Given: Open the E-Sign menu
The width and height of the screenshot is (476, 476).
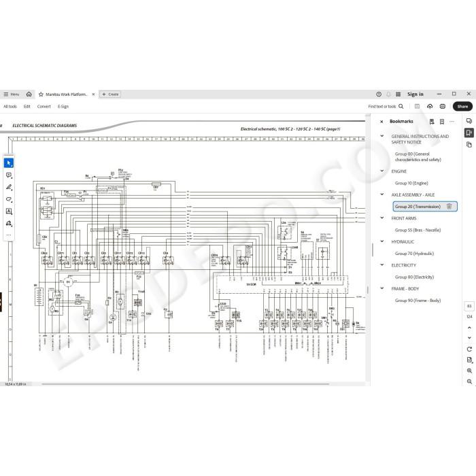Looking at the screenshot, I should point(63,106).
